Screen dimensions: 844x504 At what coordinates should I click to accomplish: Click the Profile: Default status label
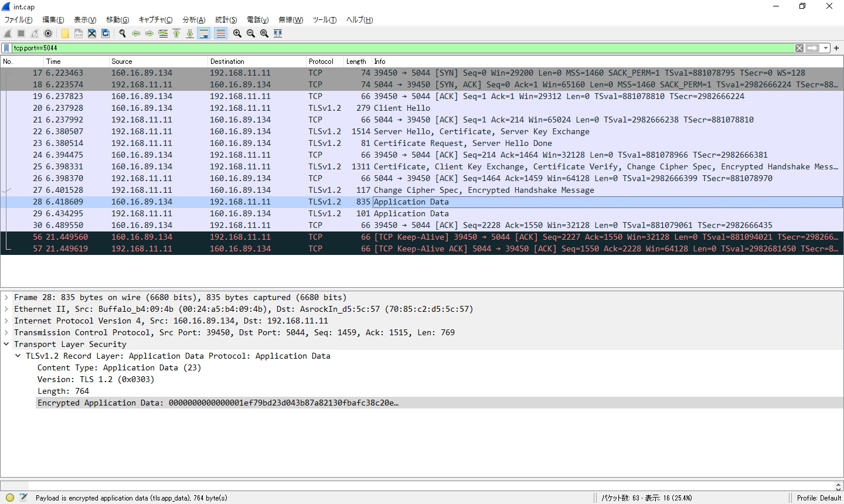819,498
